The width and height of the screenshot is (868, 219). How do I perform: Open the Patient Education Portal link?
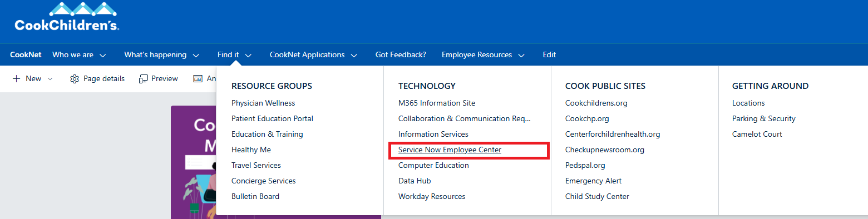(x=272, y=118)
